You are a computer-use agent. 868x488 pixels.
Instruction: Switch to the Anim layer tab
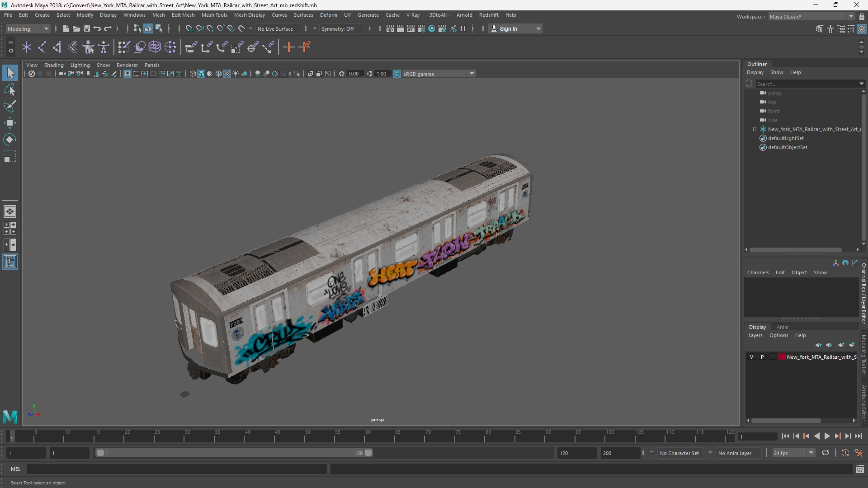tap(782, 327)
